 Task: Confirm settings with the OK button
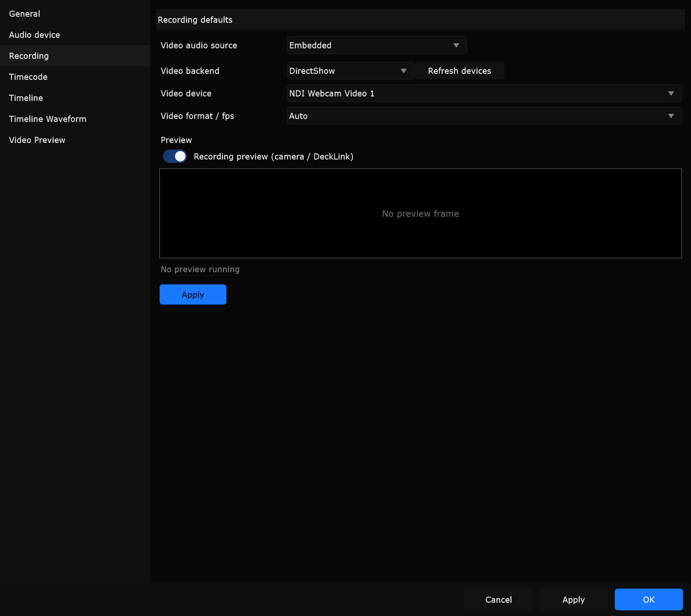pos(649,600)
